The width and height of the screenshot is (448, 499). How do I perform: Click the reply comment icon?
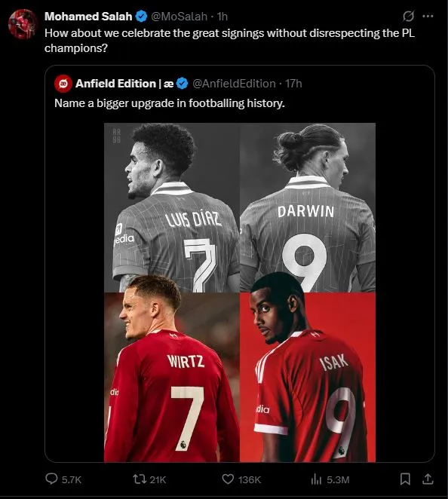tap(51, 479)
